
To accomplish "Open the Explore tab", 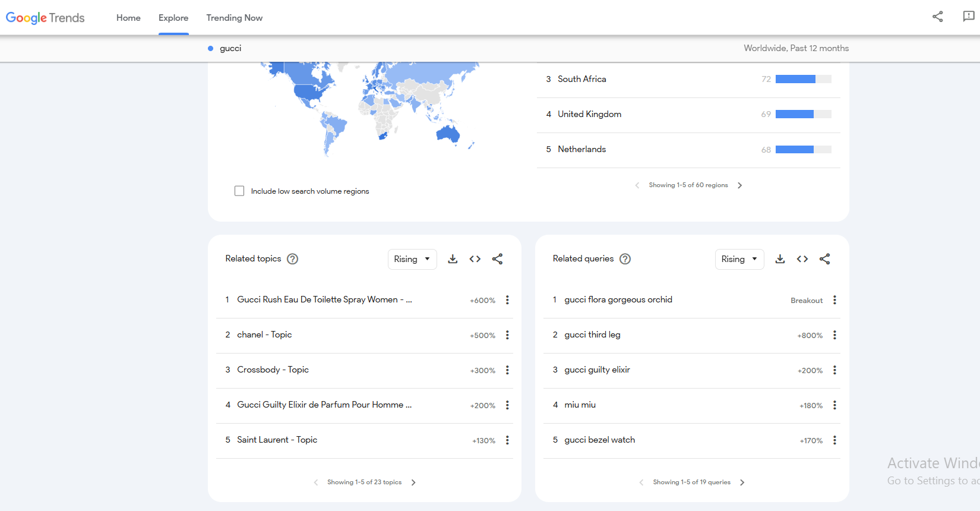I will [x=173, y=18].
